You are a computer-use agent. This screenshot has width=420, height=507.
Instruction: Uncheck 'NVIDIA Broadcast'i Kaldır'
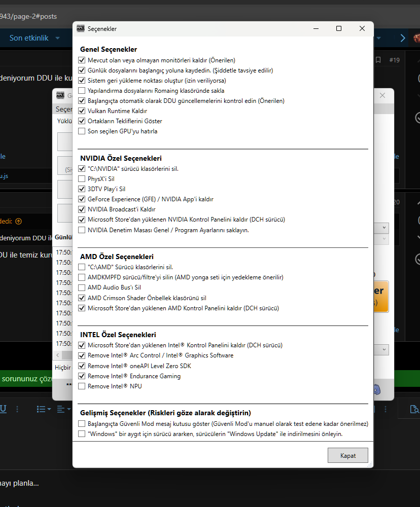click(82, 209)
